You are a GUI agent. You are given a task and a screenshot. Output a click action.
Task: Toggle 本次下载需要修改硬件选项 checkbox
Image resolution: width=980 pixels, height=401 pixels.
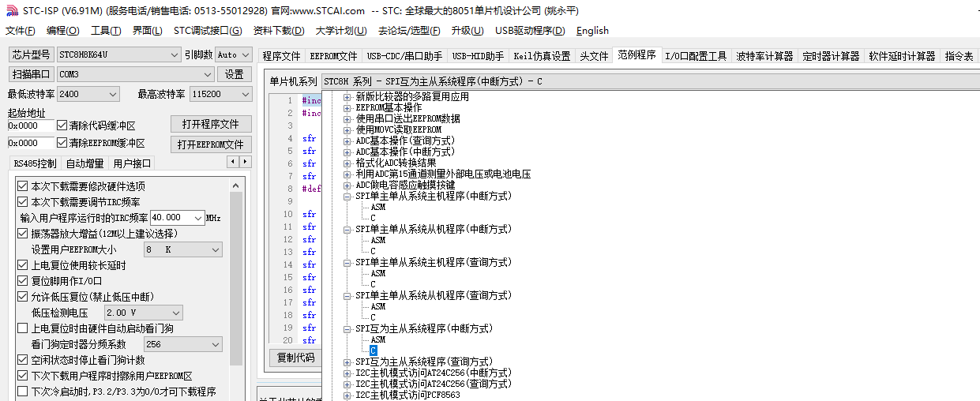22,186
